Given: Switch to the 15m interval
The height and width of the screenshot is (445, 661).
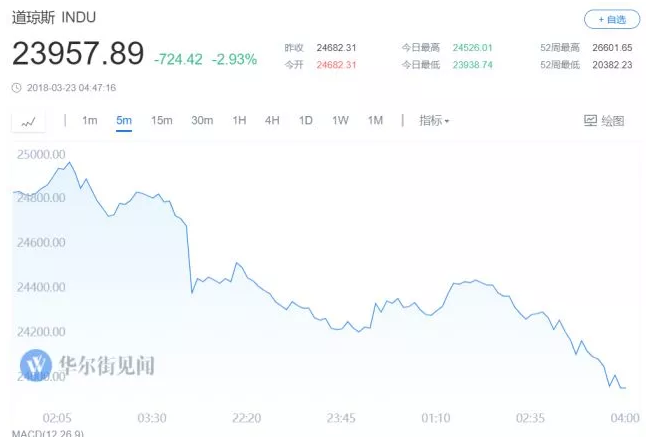Looking at the screenshot, I should [162, 121].
